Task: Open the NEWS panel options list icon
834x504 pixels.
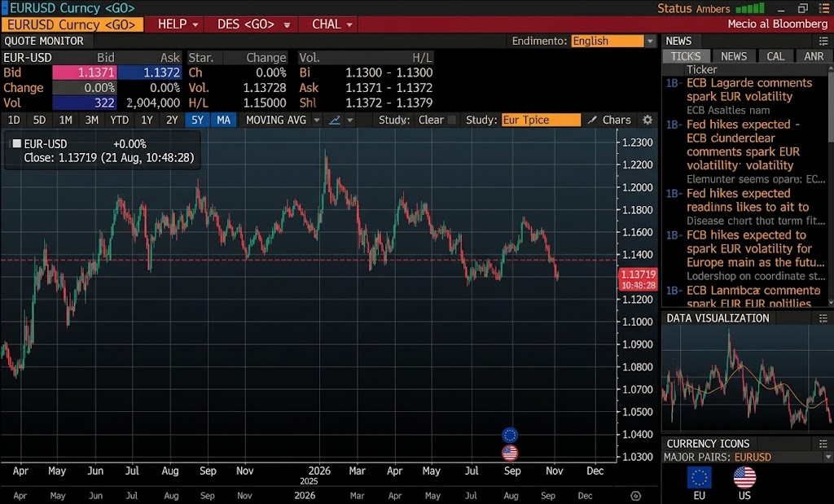Action: pyautogui.click(x=823, y=41)
